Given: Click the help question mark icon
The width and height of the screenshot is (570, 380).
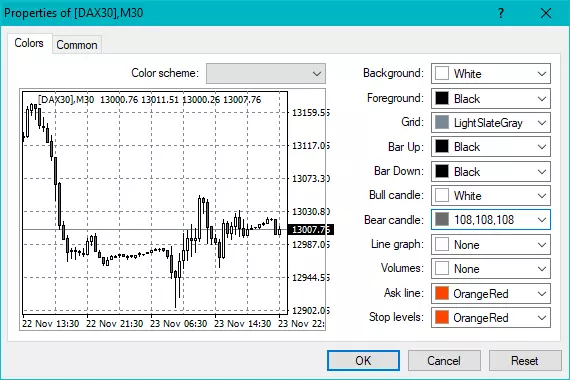Looking at the screenshot, I should click(x=501, y=13).
